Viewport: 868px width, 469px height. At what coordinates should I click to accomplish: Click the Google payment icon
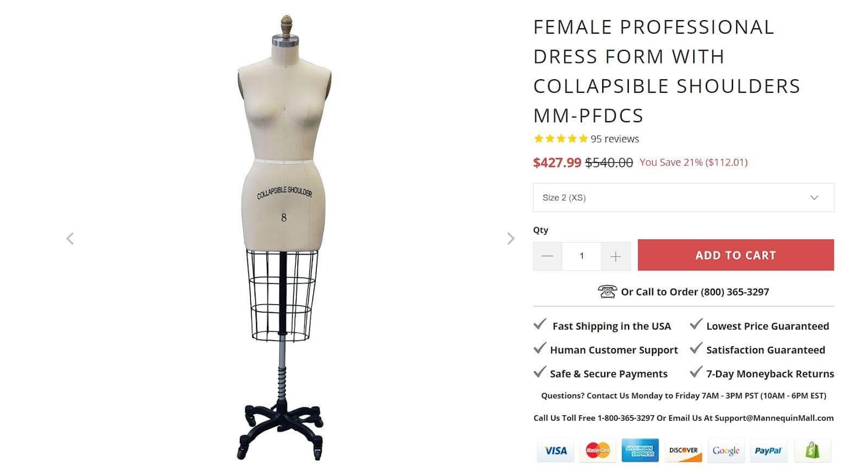726,451
